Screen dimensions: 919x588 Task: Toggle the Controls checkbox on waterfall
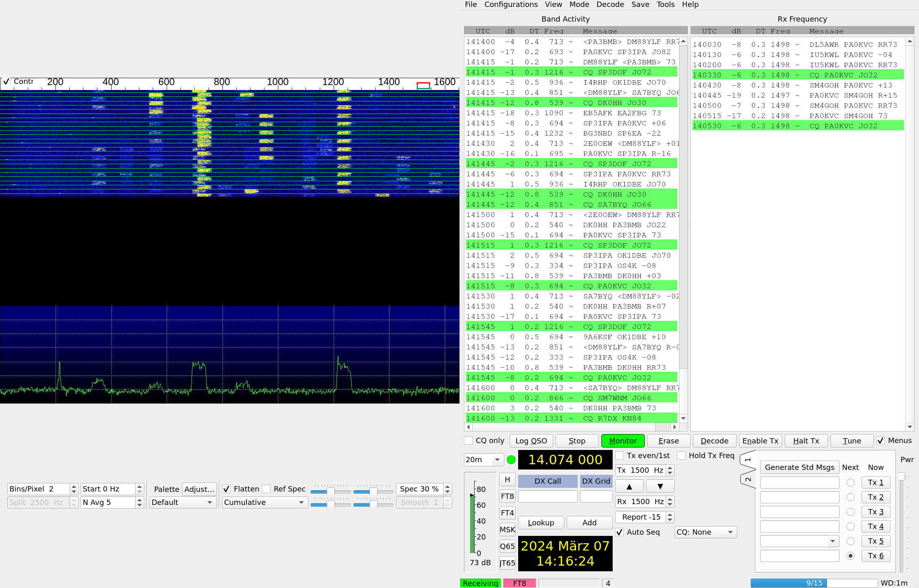(x=6, y=81)
